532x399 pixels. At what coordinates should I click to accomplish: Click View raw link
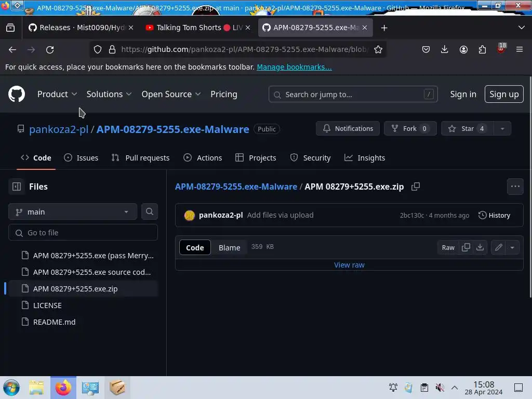click(x=349, y=265)
